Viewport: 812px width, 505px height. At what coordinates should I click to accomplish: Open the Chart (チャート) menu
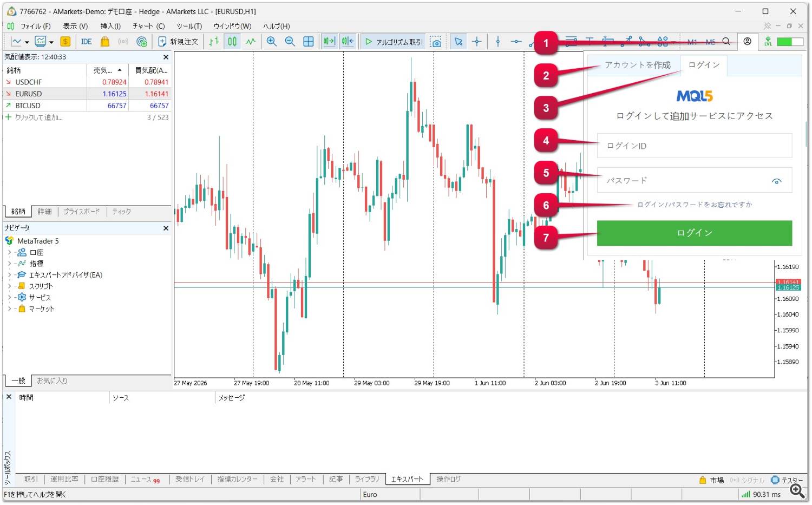click(148, 26)
